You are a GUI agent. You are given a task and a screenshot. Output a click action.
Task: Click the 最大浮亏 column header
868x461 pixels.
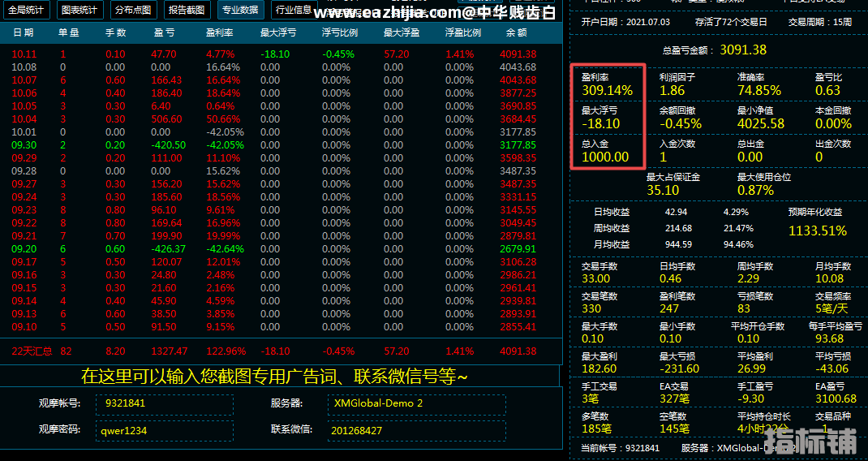(x=277, y=33)
